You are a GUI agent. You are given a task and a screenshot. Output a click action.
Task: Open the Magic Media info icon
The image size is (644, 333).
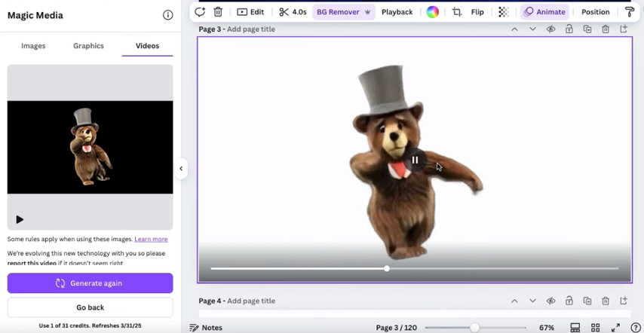tap(167, 15)
